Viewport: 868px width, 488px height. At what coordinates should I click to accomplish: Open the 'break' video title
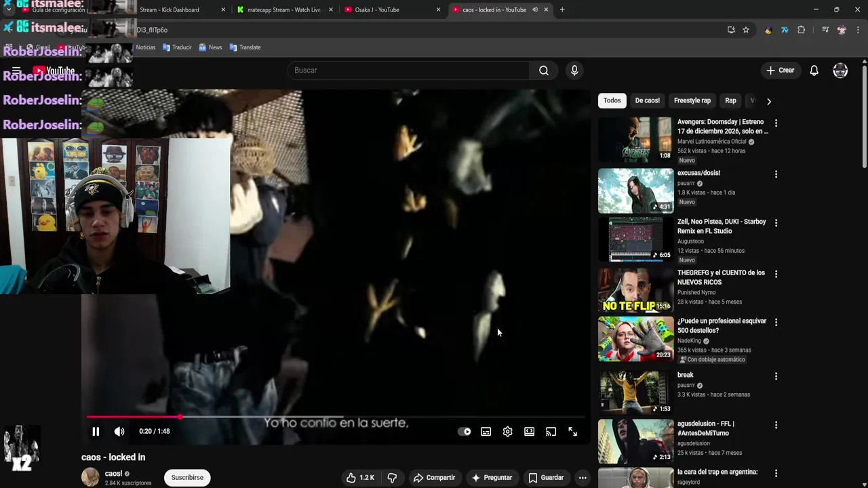click(686, 375)
